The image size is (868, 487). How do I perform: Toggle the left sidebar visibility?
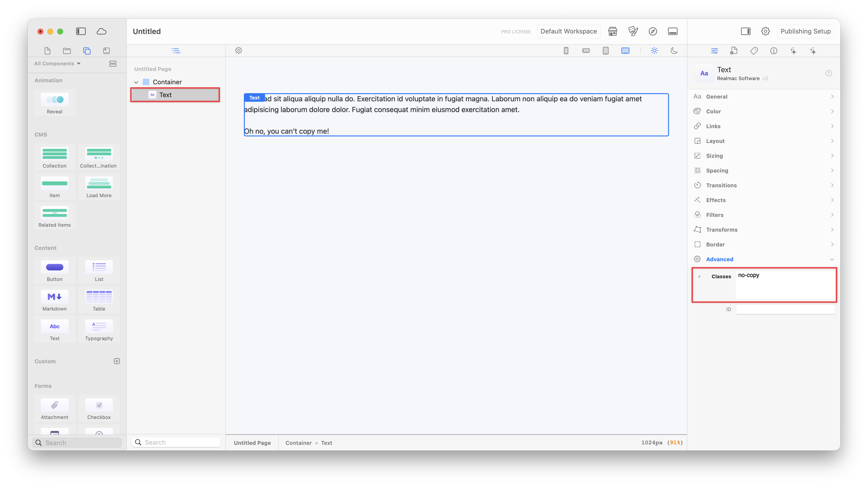coord(81,31)
